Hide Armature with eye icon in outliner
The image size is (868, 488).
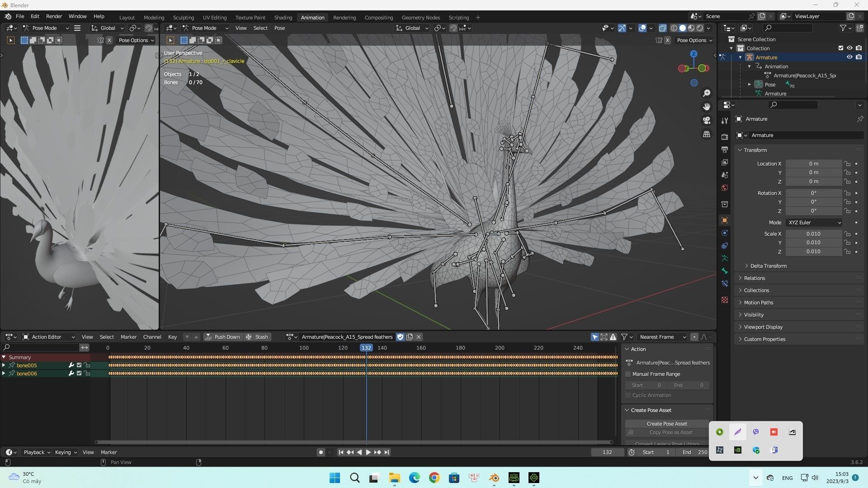849,57
